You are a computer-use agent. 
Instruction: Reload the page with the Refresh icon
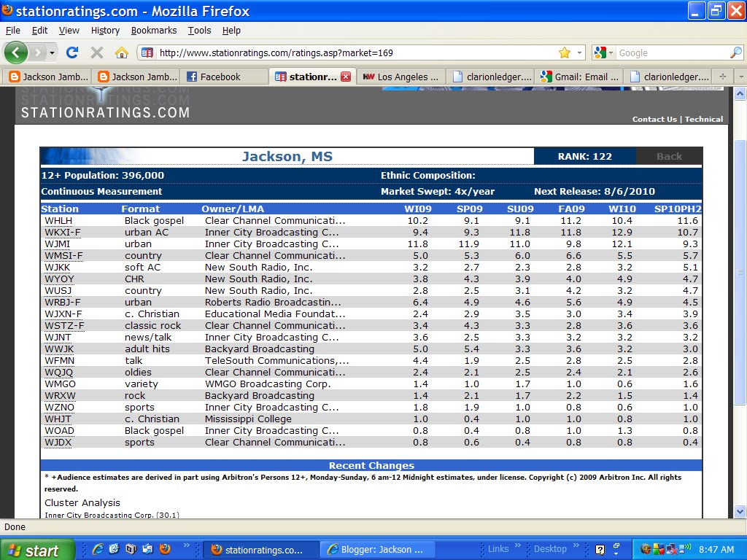tap(72, 52)
